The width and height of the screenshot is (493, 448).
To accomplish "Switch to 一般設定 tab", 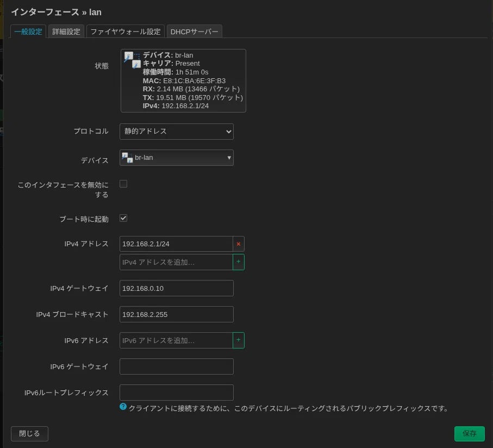I will tap(28, 32).
